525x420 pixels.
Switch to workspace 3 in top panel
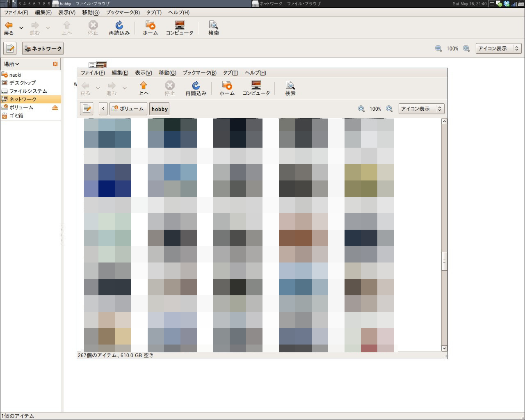[x=20, y=4]
